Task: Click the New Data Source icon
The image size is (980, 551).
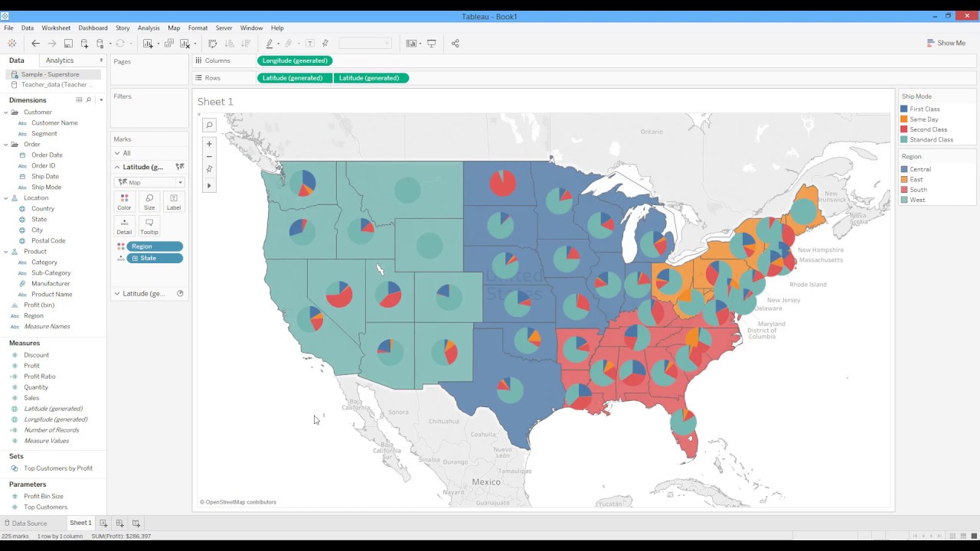Action: [x=84, y=44]
